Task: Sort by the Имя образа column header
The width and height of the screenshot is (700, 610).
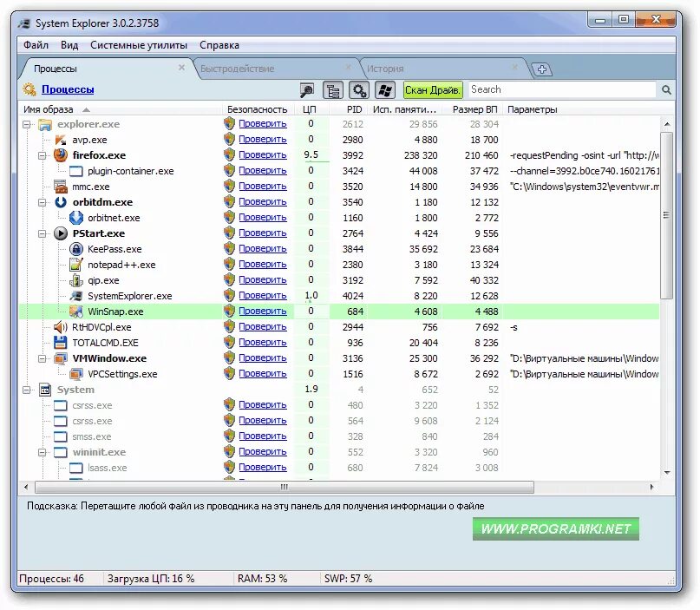Action: tap(121, 109)
